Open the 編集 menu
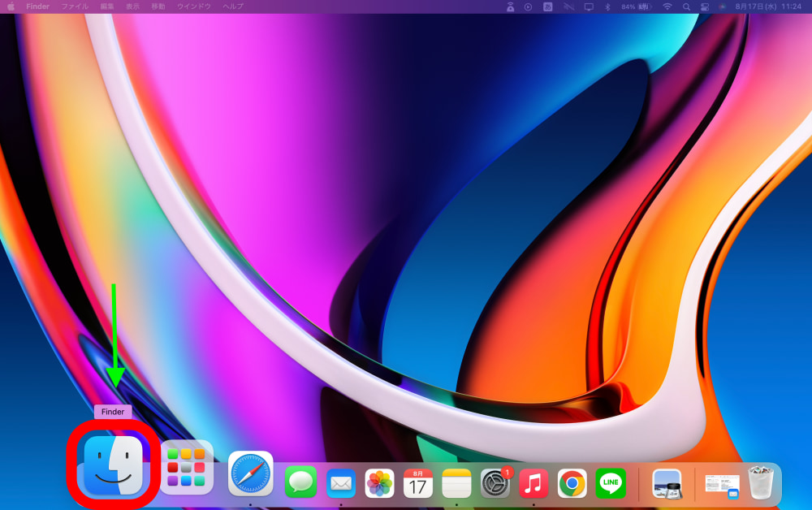The width and height of the screenshot is (812, 510). (x=107, y=6)
